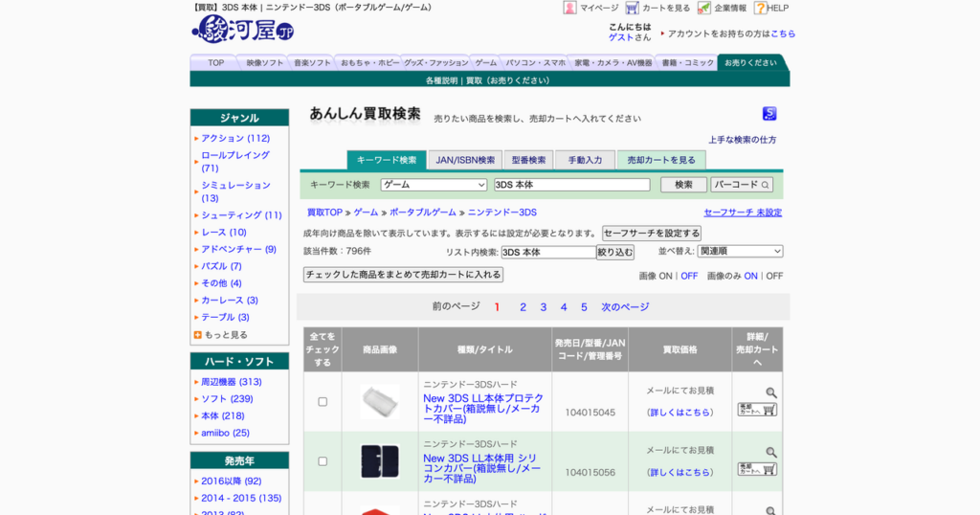980x515 pixels.
Task: Open the お売りください navigation tab
Action: [750, 62]
